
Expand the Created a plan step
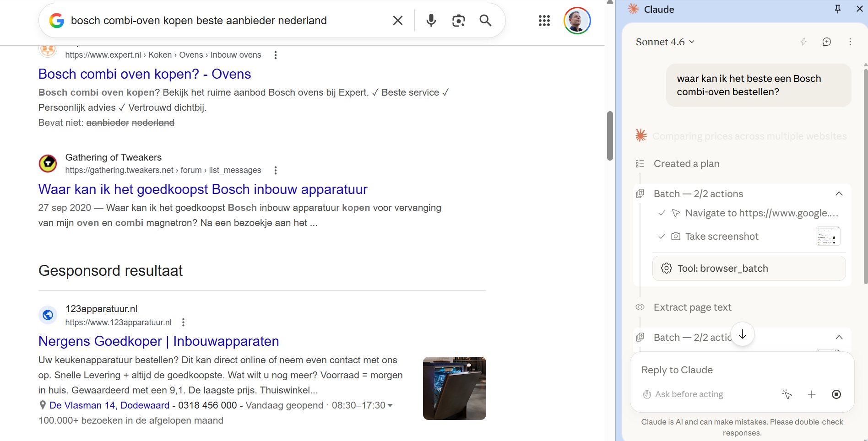tap(686, 164)
